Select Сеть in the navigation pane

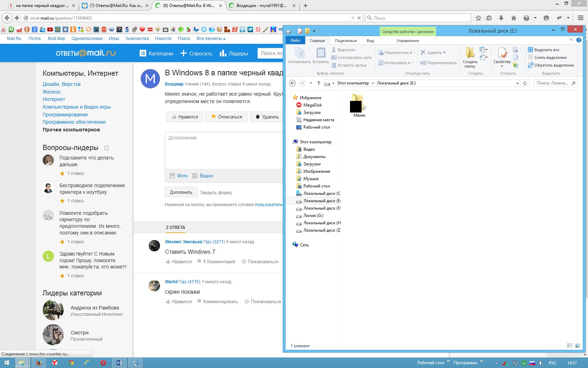pos(301,245)
